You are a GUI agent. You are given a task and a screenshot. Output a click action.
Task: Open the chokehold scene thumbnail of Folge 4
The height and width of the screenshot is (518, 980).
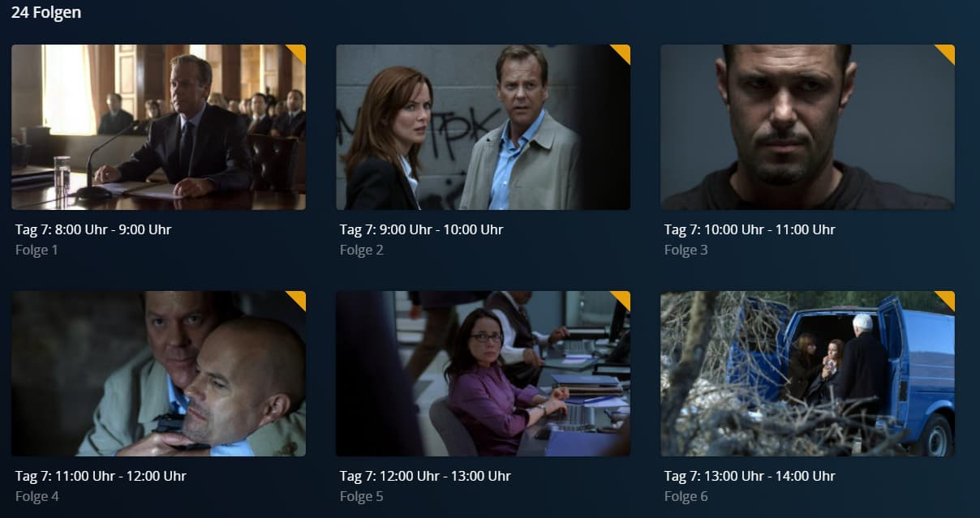click(158, 374)
